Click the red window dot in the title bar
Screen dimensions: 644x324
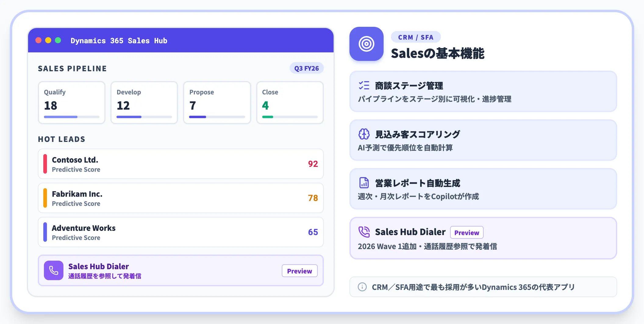(38, 40)
